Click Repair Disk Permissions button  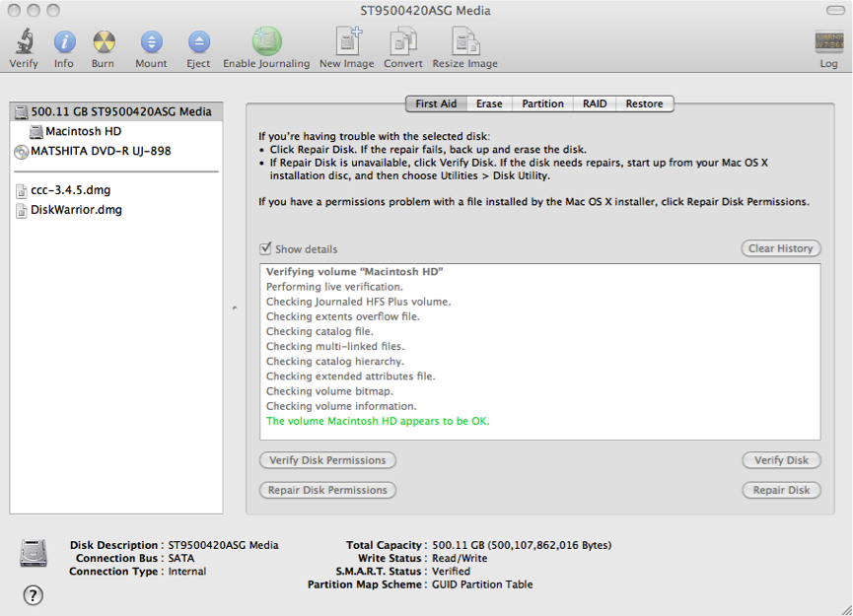327,490
